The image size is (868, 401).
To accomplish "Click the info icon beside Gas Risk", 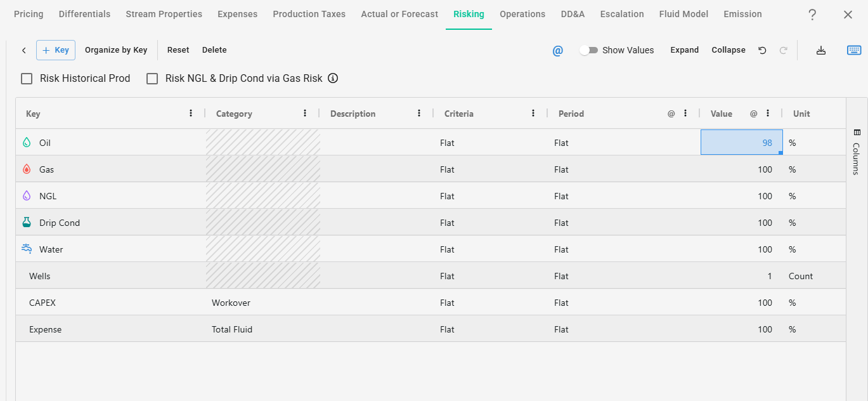I will (333, 79).
